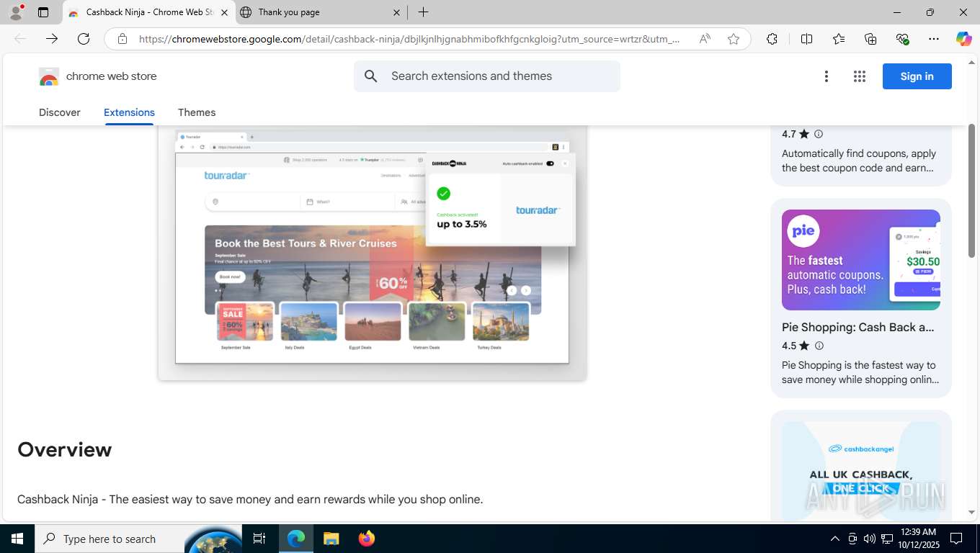Open Edge Settings and more menu
The image size is (980, 553).
click(x=934, y=39)
